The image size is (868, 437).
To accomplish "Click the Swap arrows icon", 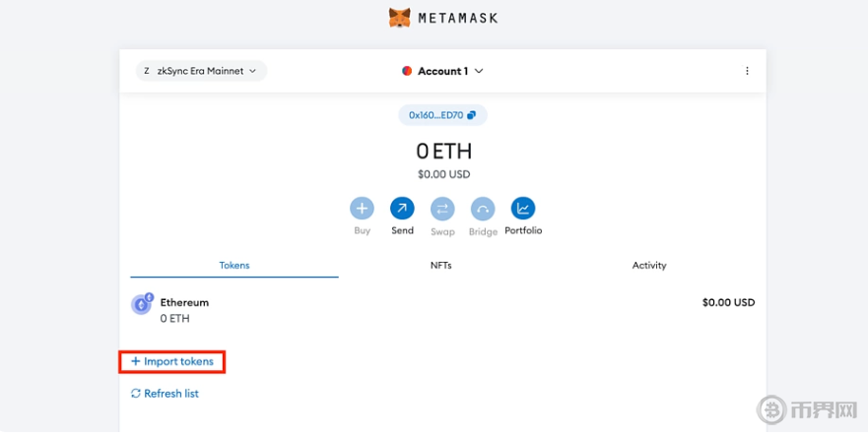I will click(442, 209).
